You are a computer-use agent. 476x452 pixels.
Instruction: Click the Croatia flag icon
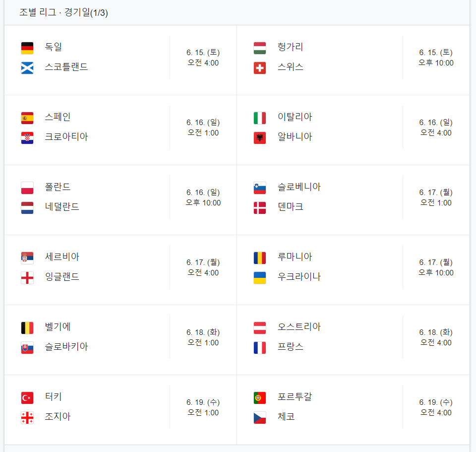point(27,138)
